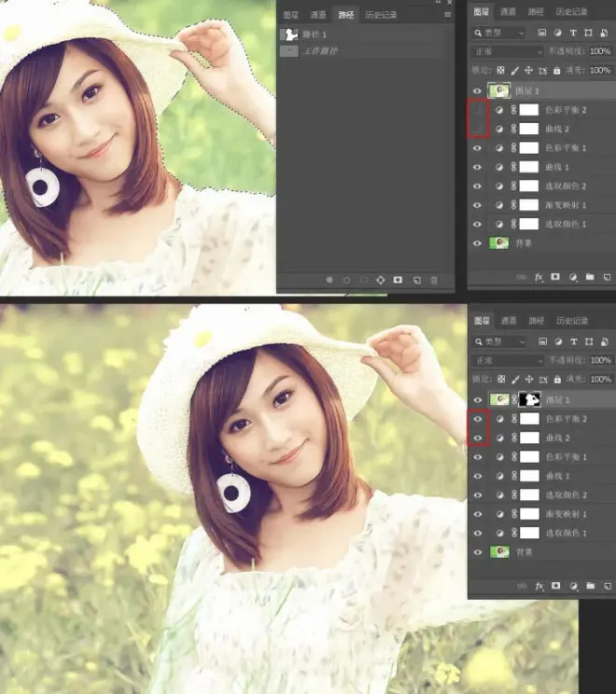Click 不透明度 100% field in upper Layers panel
This screenshot has height=694, width=616.
pyautogui.click(x=600, y=51)
